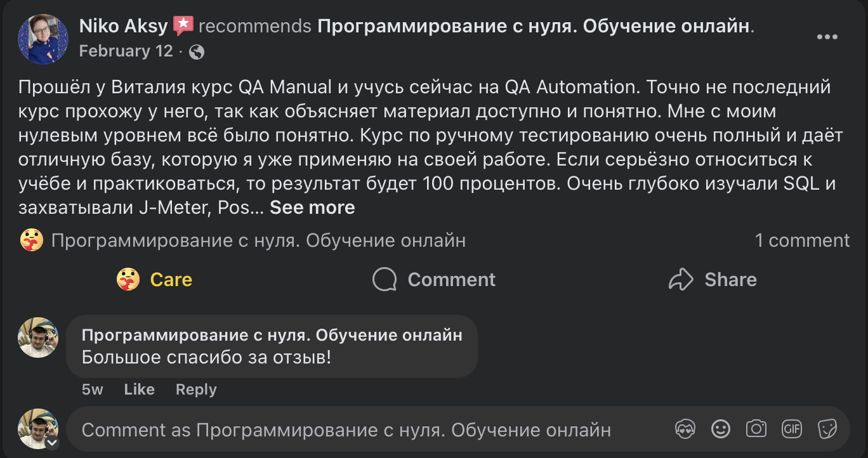Open the recommended page link in the header
This screenshot has width=868, height=458.
533,26
